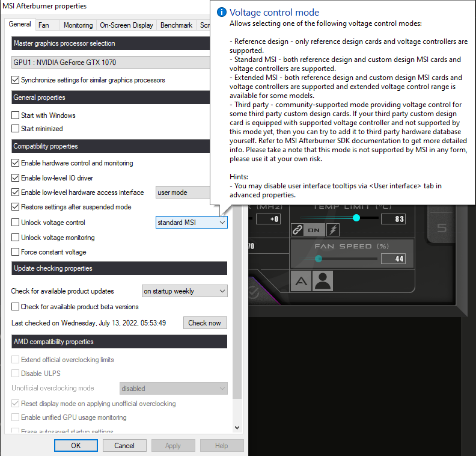Toggle the link sync icon in Afterburner
The image size is (476, 456).
click(x=297, y=230)
